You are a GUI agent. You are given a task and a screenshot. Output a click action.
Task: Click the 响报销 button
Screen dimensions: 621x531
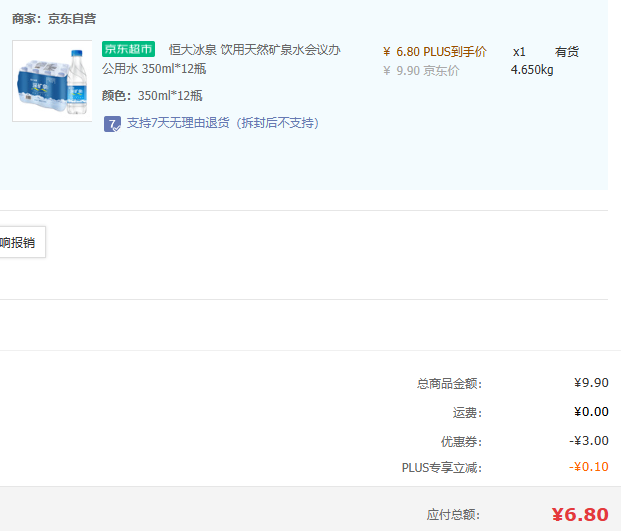23,242
